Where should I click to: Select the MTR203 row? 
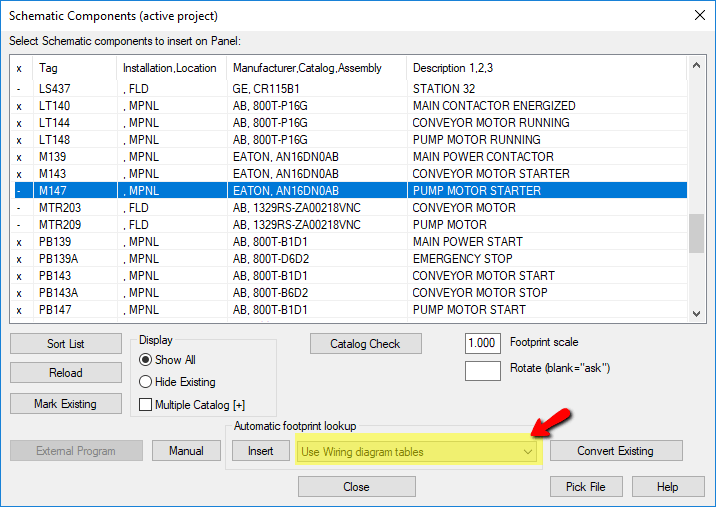351,208
